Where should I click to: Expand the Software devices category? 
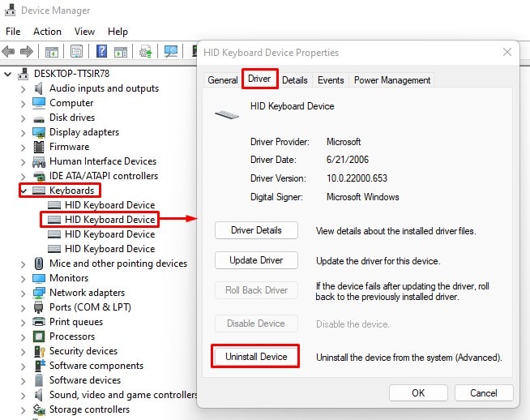23,380
